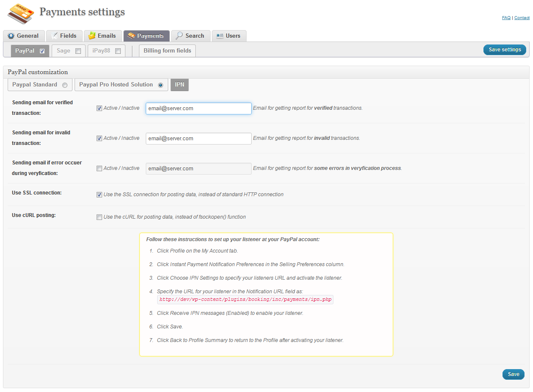Disable the Use SSL connection checkbox
533x392 pixels.
click(100, 195)
